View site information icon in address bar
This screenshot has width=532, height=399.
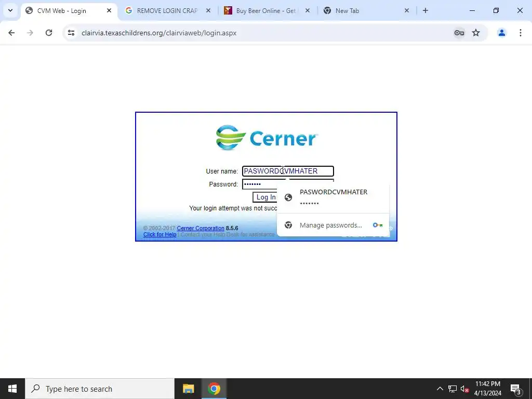[x=71, y=33]
